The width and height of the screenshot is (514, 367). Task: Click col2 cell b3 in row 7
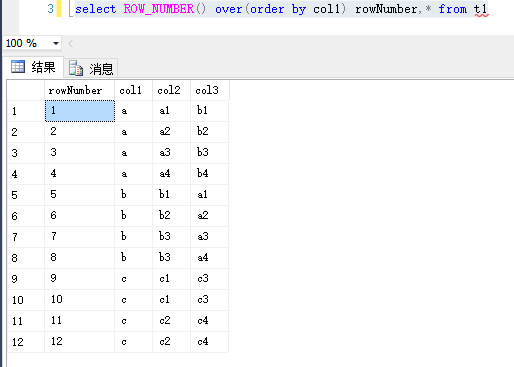[171, 237]
